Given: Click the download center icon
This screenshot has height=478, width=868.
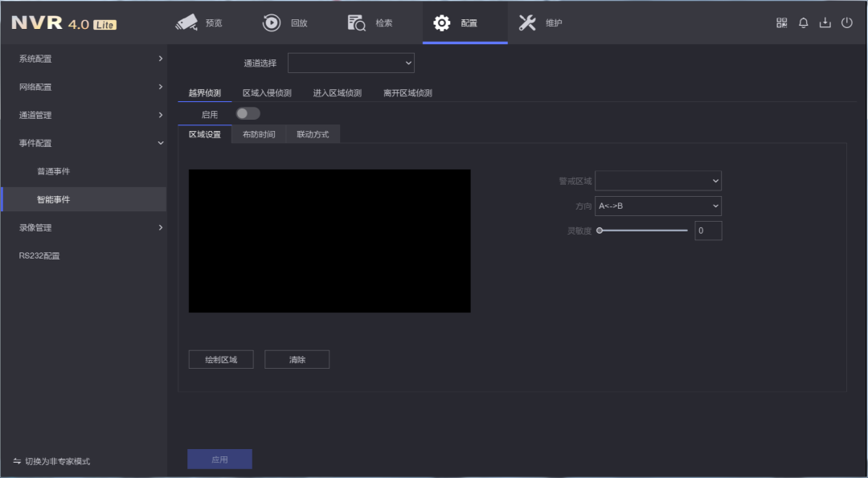Looking at the screenshot, I should [825, 22].
